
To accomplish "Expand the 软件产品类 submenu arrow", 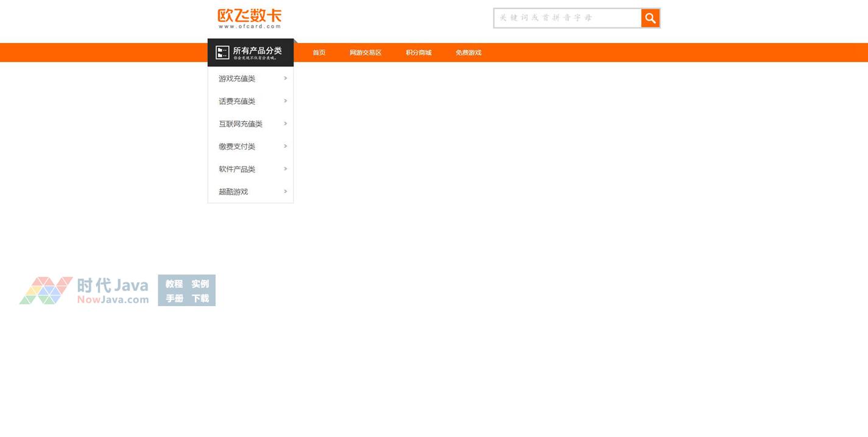I will click(285, 169).
